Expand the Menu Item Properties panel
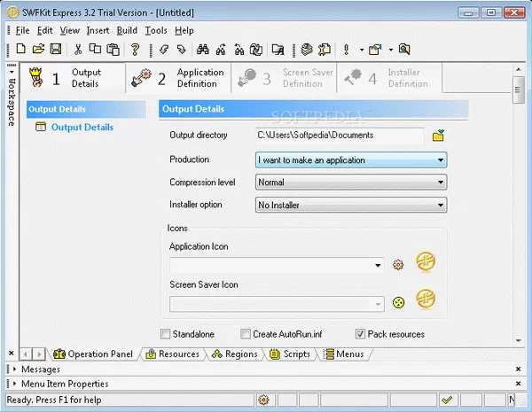Screen dimensions: 532x412 coord(14,384)
